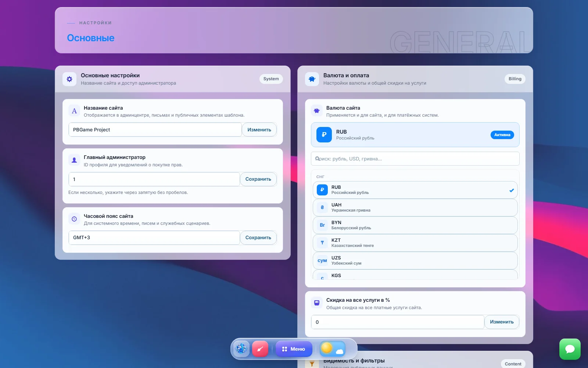Toggle the sun and cloud theme switch
Image resolution: width=588 pixels, height=368 pixels.
333,349
